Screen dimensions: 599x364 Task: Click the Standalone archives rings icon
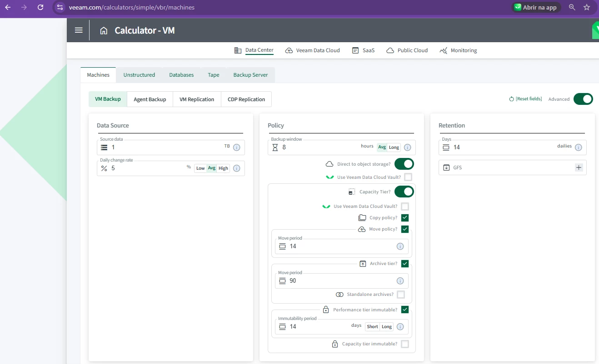point(339,295)
